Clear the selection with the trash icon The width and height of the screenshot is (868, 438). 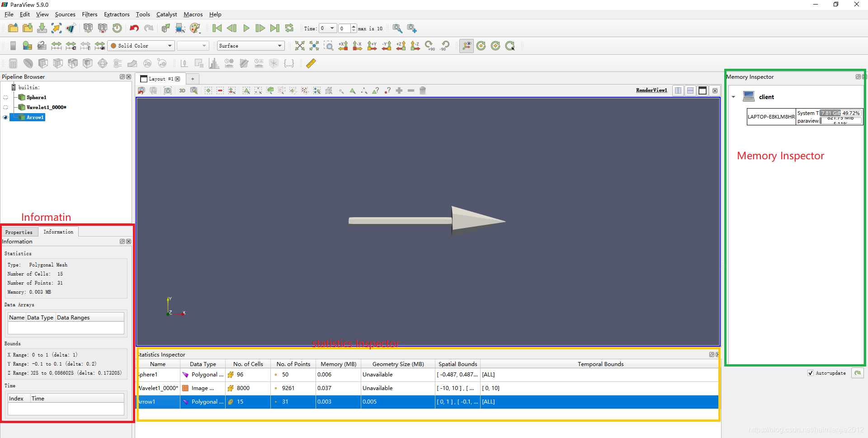click(423, 90)
